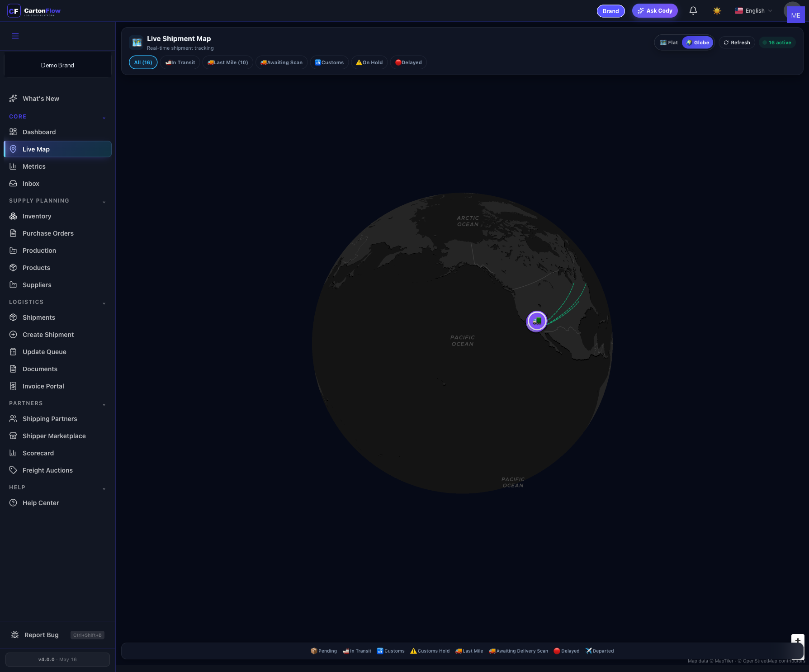This screenshot has height=672, width=809.
Task: Click the Metrics bar chart icon
Action: [x=13, y=166]
